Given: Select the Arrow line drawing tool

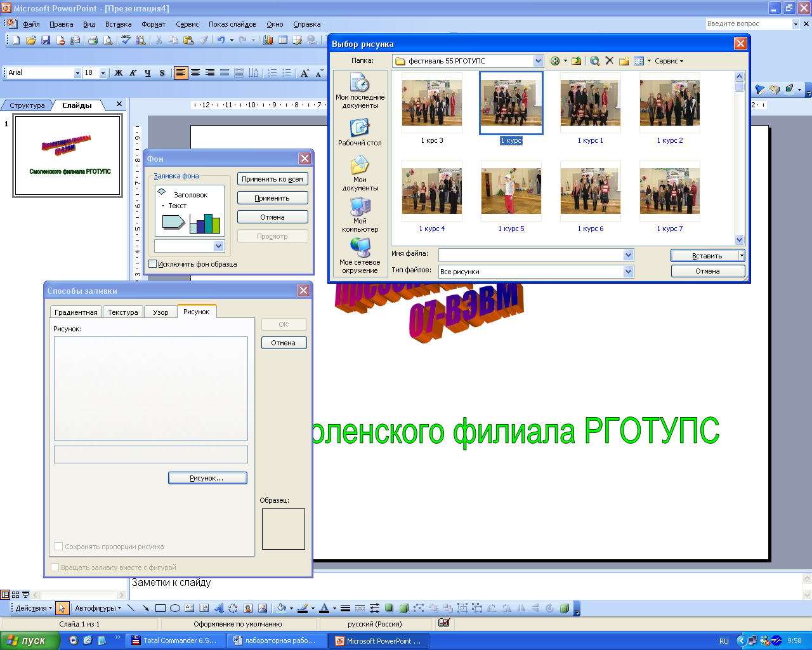Looking at the screenshot, I should click(x=146, y=608).
